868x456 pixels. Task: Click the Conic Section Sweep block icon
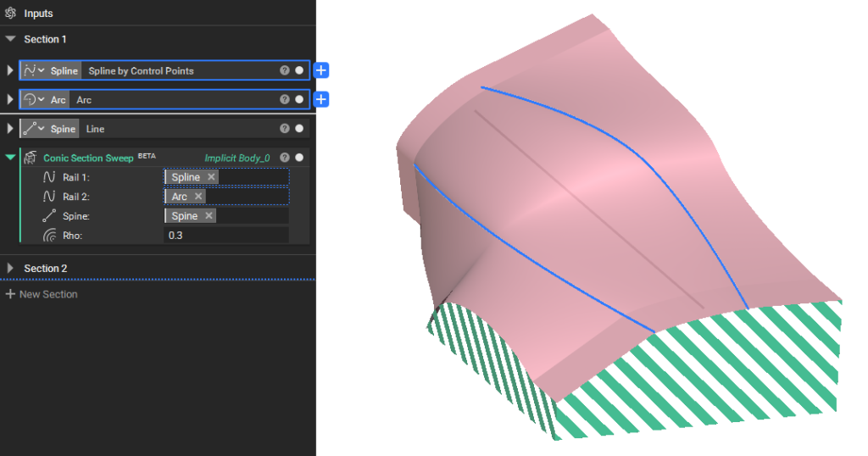(x=31, y=158)
